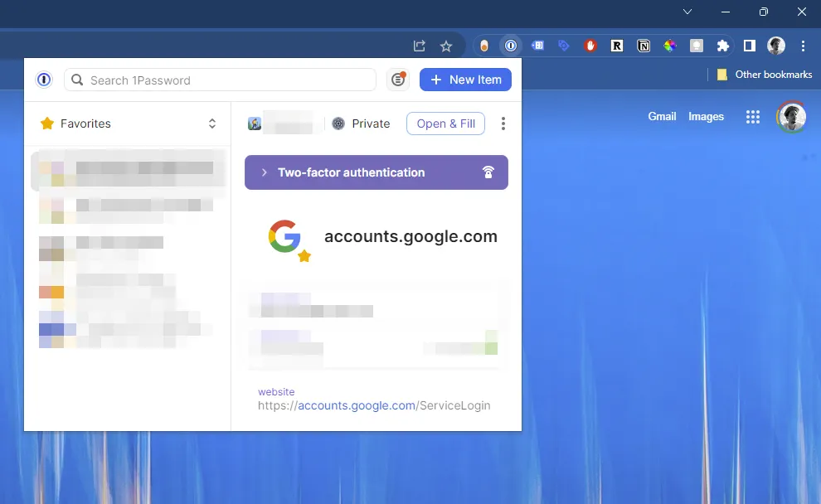Open Gmail link on Google page
This screenshot has width=821, height=504.
pyautogui.click(x=662, y=116)
